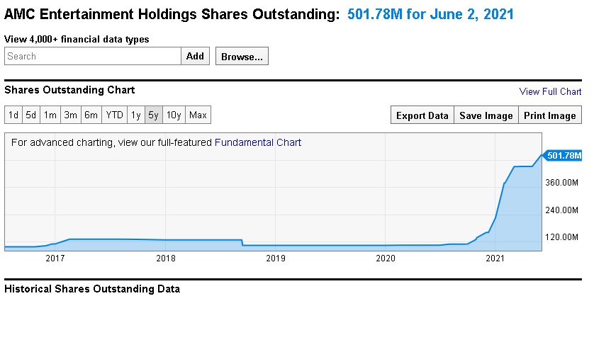Select the YTD range button
Image resolution: width=611 pixels, height=364 pixels.
coord(114,115)
